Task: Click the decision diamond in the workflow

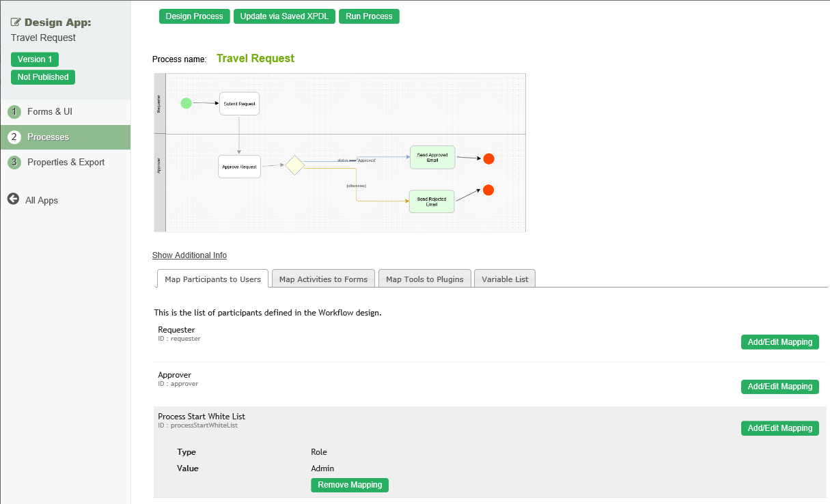Action: tap(294, 165)
